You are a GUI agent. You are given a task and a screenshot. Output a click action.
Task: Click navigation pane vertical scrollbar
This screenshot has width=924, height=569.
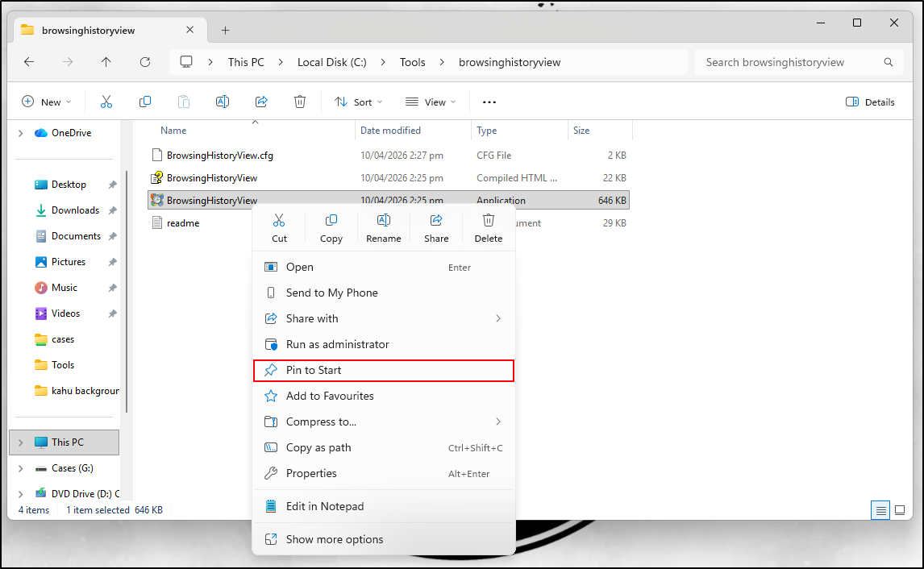[x=127, y=292]
